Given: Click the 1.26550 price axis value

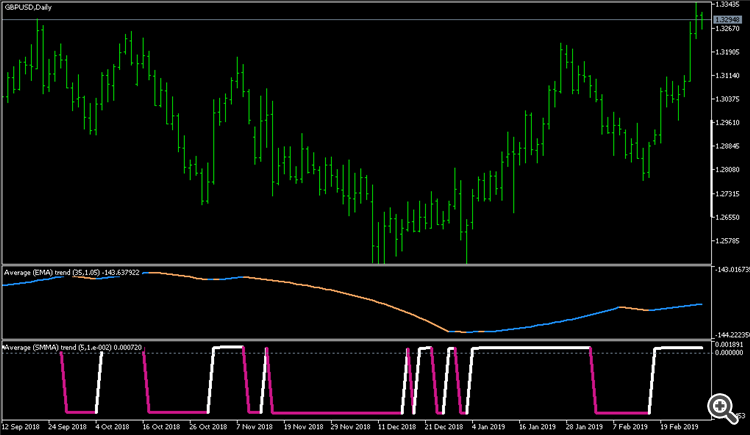Looking at the screenshot, I should 728,217.
